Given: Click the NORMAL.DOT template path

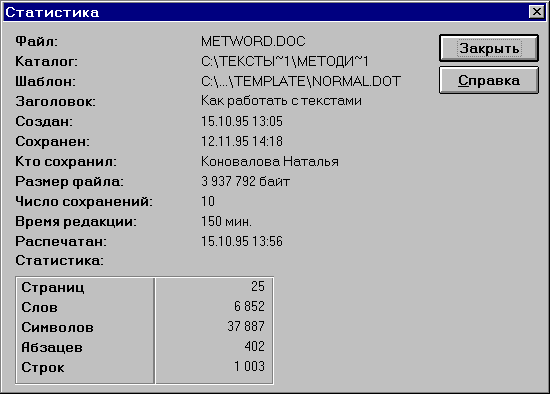Looking at the screenshot, I should pyautogui.click(x=301, y=81).
